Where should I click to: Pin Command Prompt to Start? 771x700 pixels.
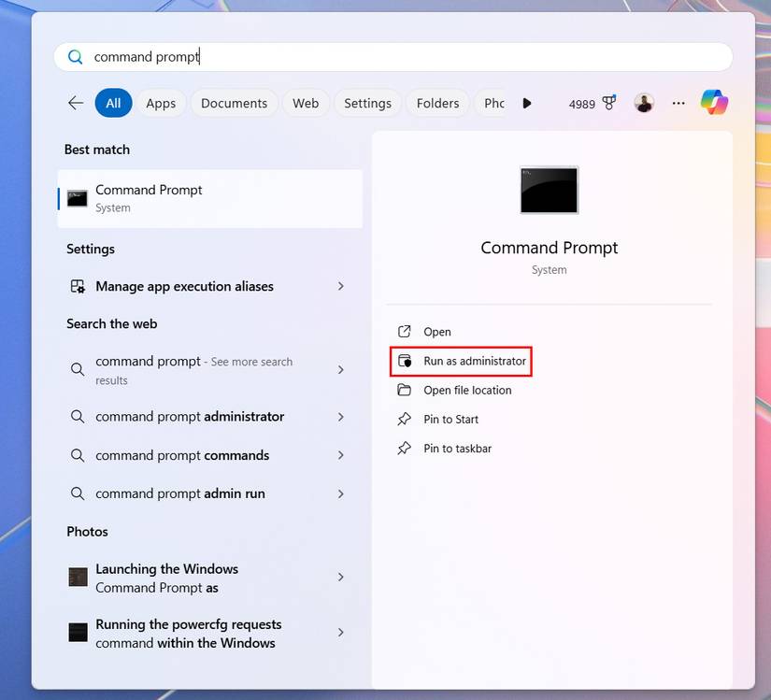click(449, 419)
